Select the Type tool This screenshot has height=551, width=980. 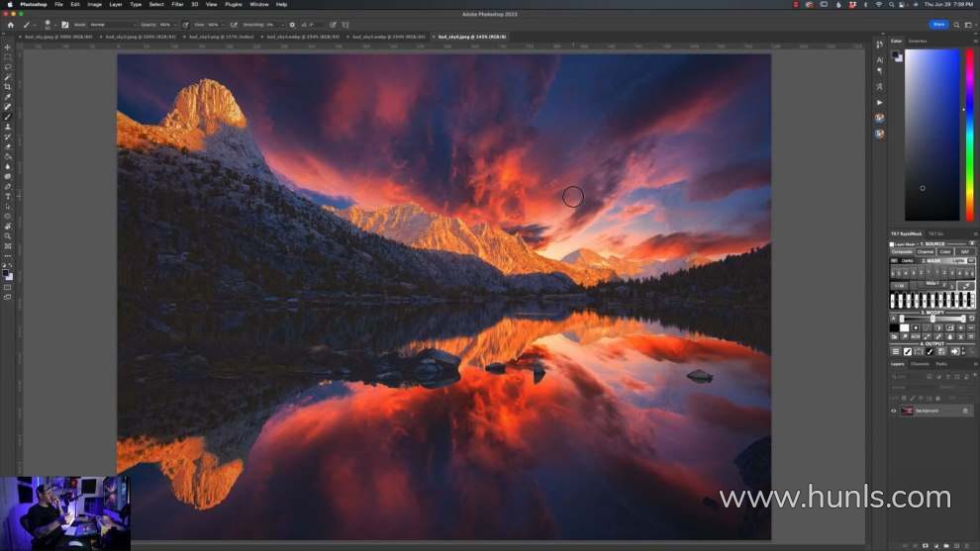[8, 196]
